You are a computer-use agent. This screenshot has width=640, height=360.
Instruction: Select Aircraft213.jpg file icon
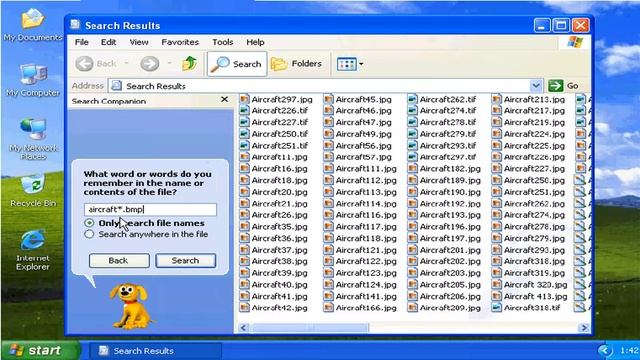tap(496, 99)
